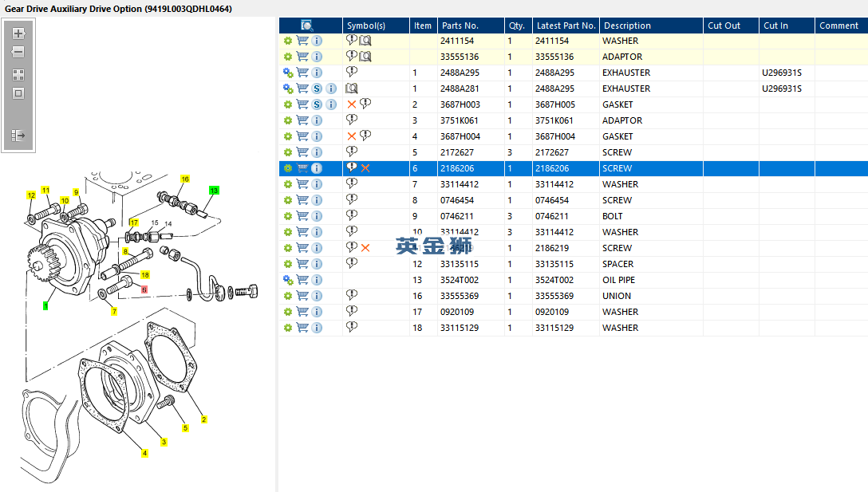Screen dimensions: 868x492
Task: Click latest part number 2186219
Action: point(552,248)
